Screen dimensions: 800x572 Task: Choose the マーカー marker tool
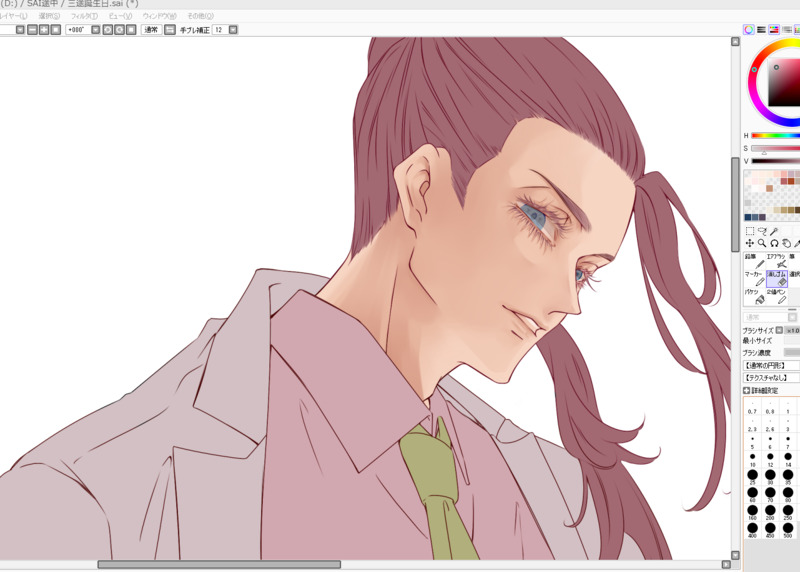click(x=754, y=278)
